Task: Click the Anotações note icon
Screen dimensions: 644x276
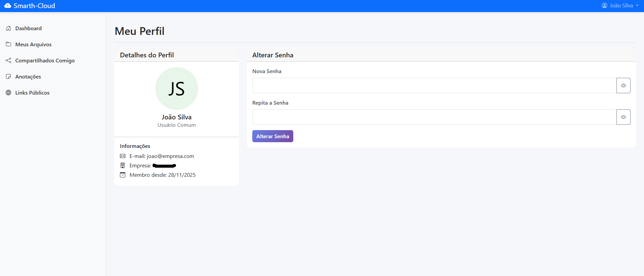Action: (8, 76)
